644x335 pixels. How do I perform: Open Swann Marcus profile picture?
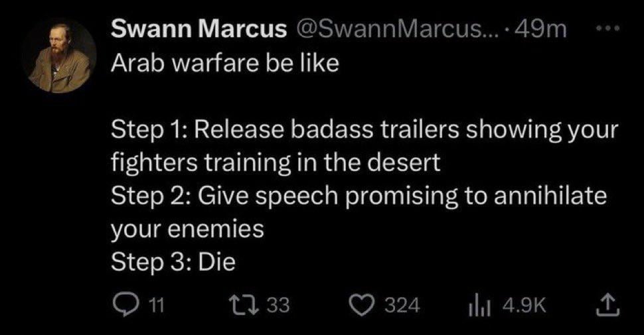coord(60,56)
